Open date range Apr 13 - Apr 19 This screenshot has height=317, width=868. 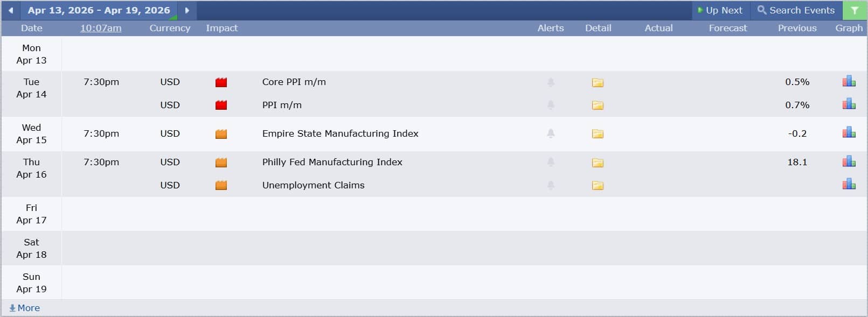(99, 10)
